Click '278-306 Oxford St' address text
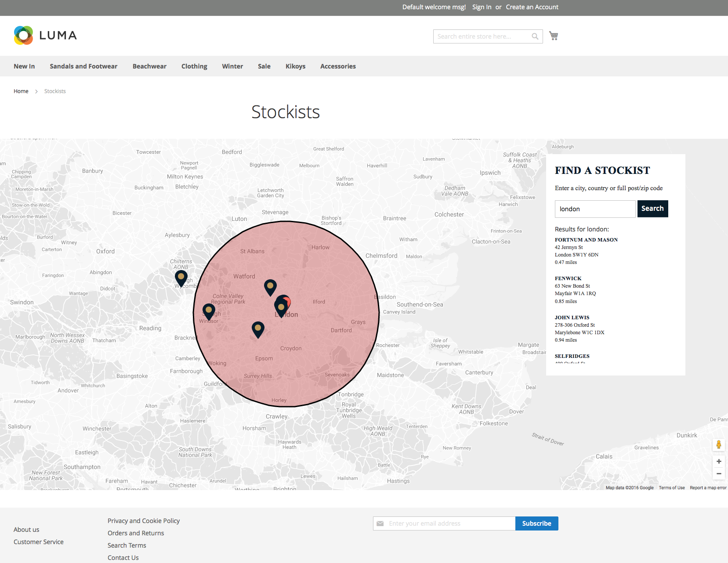Image resolution: width=728 pixels, height=563 pixels. point(575,325)
